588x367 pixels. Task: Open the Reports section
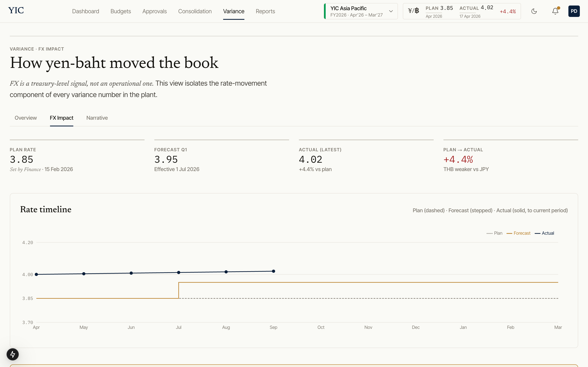(265, 11)
